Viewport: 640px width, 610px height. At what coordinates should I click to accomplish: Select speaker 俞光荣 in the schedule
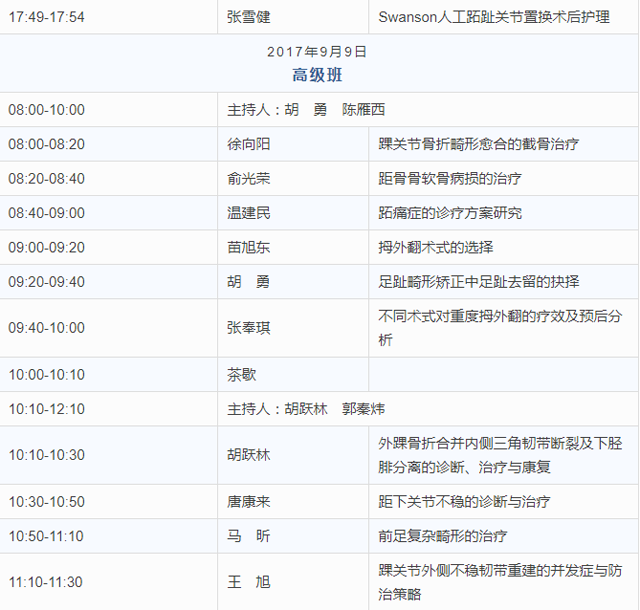249,178
